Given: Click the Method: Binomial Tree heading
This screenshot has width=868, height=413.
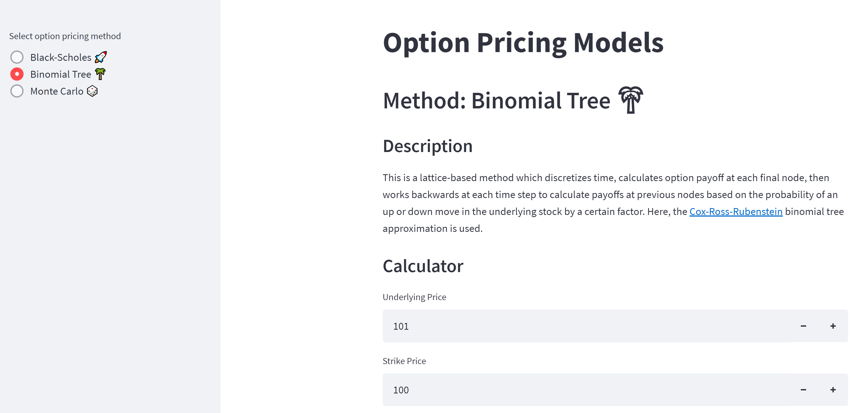Looking at the screenshot, I should tap(497, 100).
